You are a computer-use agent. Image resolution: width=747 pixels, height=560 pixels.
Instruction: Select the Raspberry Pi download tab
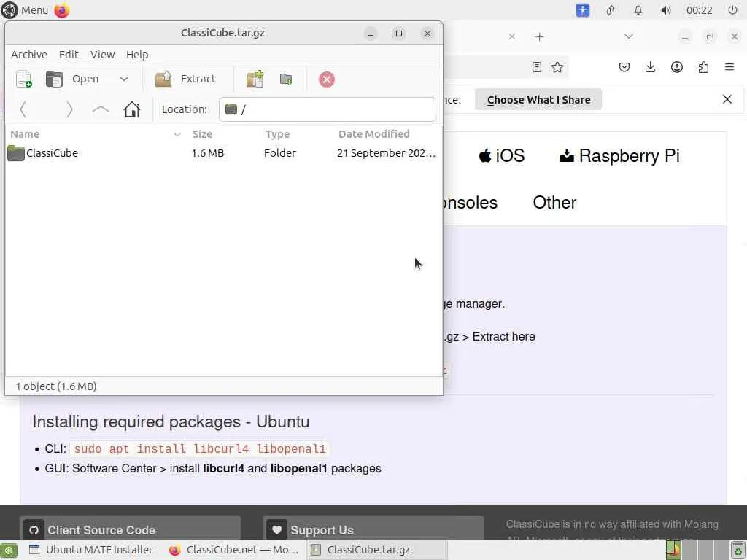tap(619, 156)
